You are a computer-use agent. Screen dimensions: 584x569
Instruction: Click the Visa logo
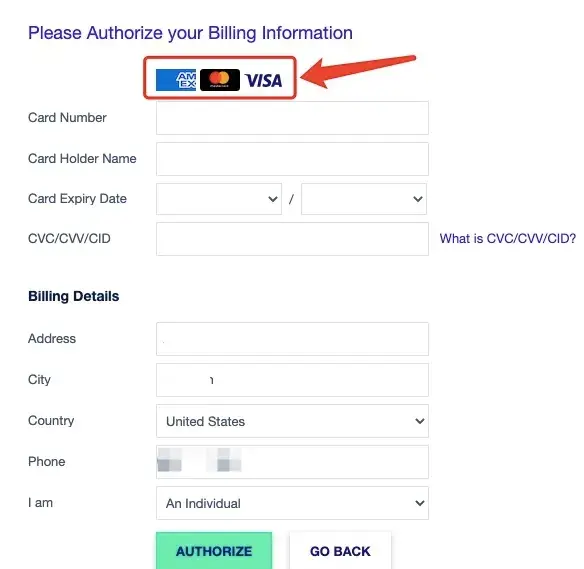point(263,80)
